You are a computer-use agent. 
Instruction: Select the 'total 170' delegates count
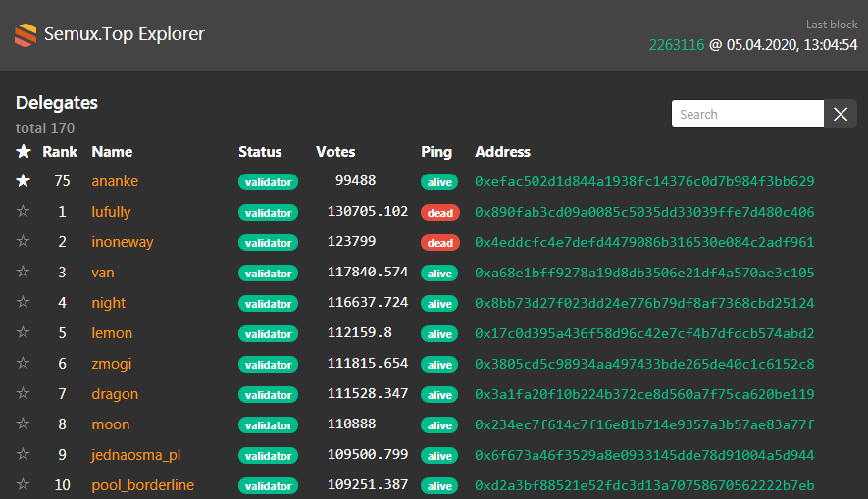[x=45, y=128]
